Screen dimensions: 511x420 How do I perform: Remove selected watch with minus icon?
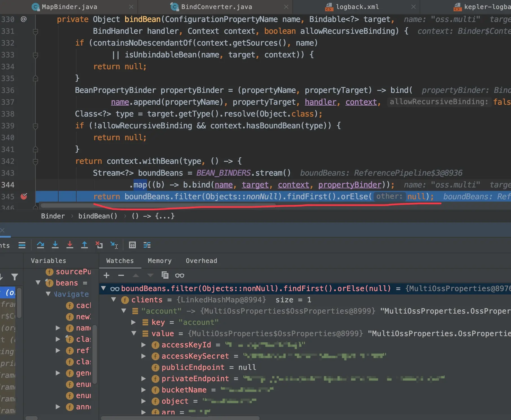click(x=121, y=275)
